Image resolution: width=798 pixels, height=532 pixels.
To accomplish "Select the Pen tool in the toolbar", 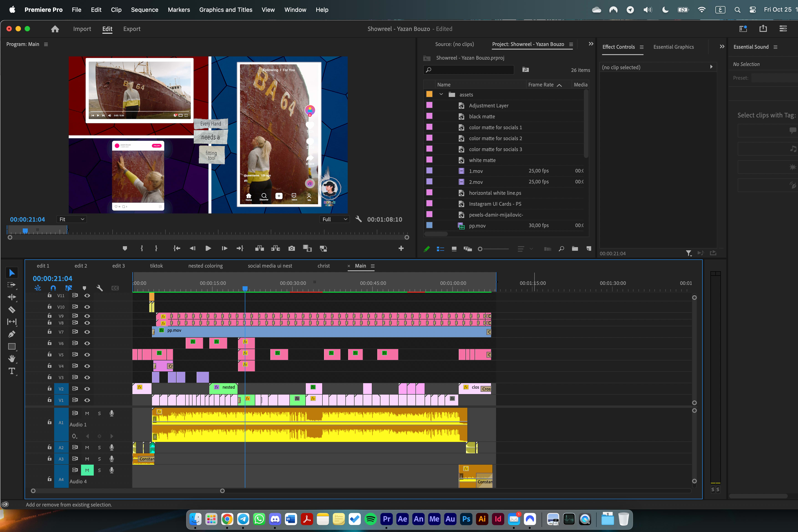I will [12, 334].
